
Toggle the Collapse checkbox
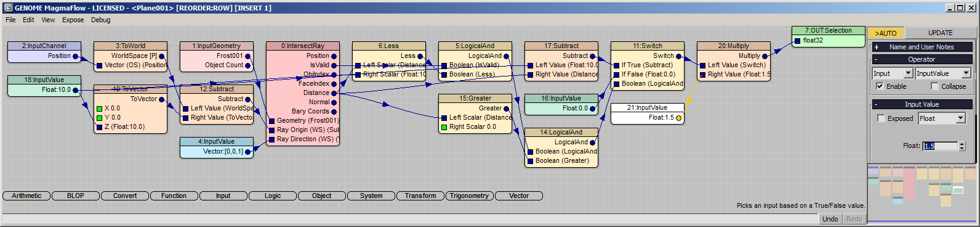point(934,86)
